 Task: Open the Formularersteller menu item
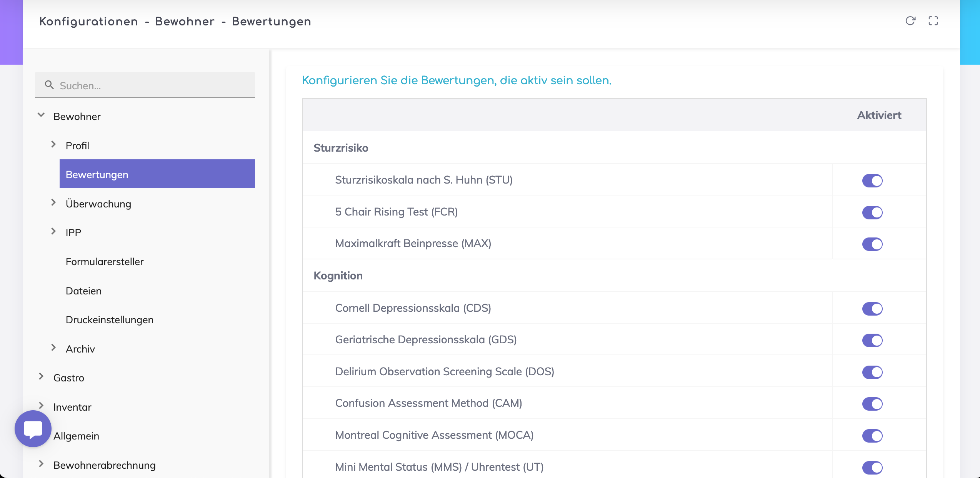pos(105,262)
